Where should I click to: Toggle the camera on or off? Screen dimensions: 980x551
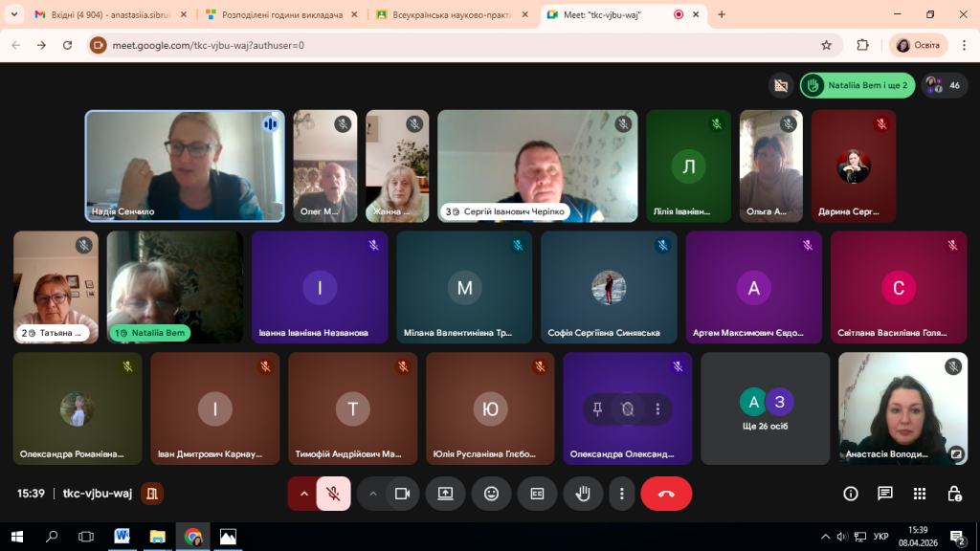(402, 494)
